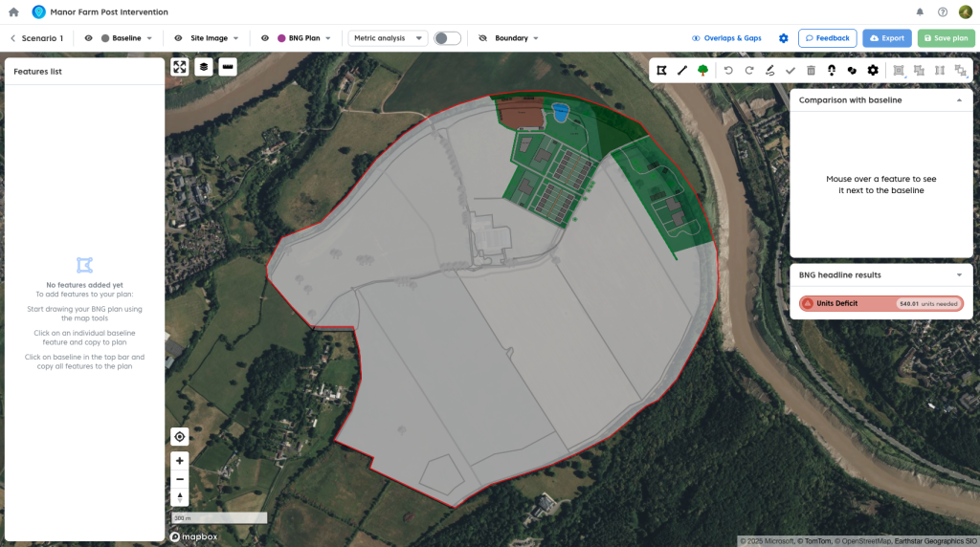This screenshot has height=547, width=980.
Task: Open drawing toolbar gear settings
Action: [x=872, y=70]
